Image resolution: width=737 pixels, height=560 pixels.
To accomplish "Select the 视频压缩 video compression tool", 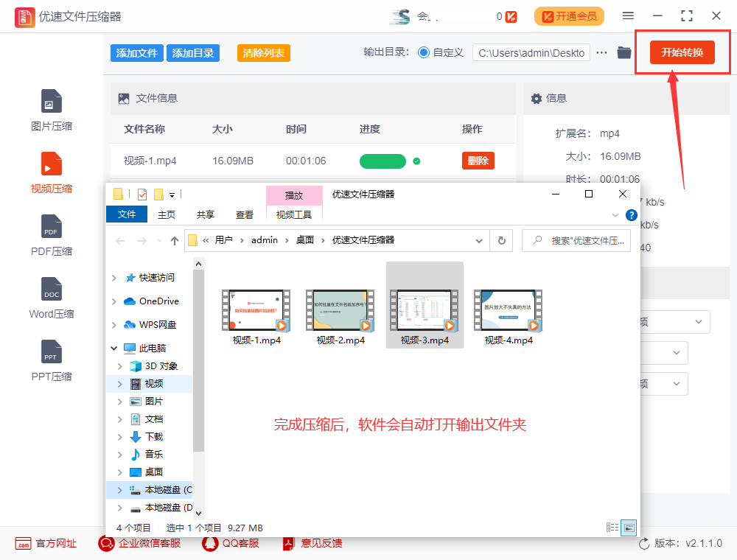I will tap(52, 173).
